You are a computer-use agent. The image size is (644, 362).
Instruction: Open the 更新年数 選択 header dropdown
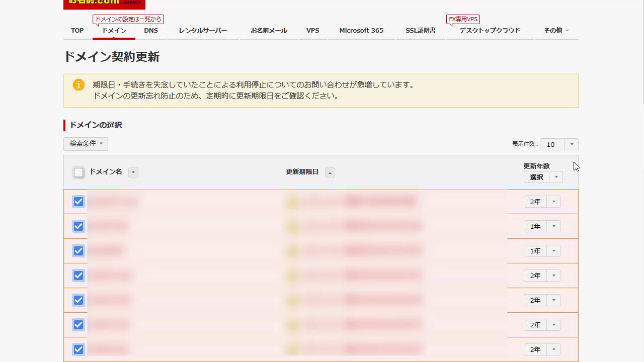pyautogui.click(x=542, y=177)
